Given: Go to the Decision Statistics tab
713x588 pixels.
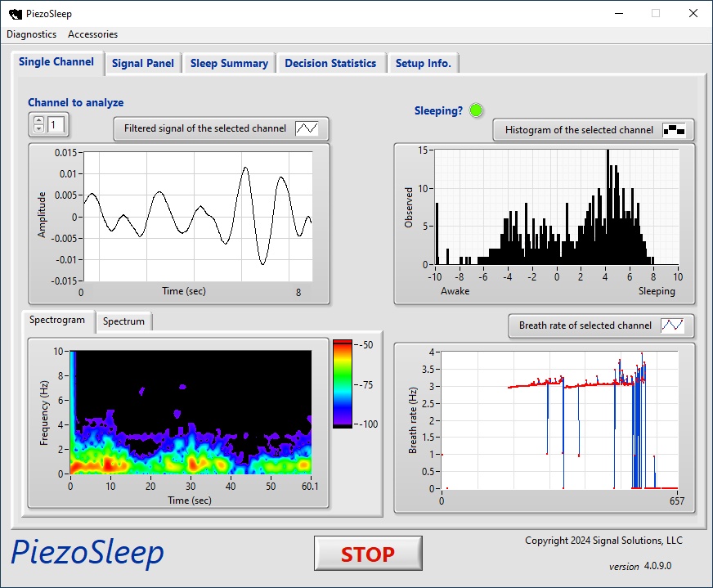Looking at the screenshot, I should pyautogui.click(x=330, y=63).
